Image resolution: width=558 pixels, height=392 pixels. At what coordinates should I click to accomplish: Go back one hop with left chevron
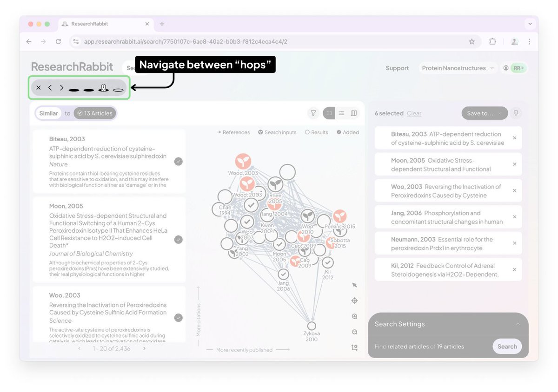click(x=50, y=87)
